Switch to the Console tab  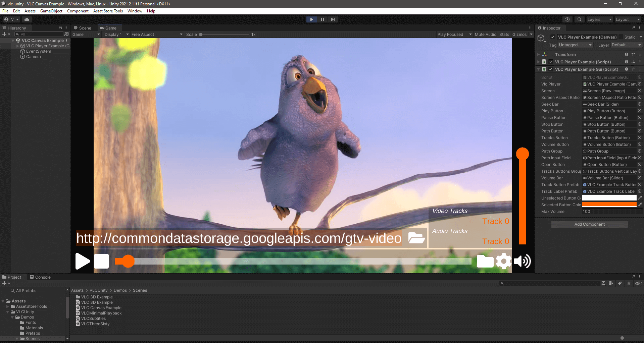pyautogui.click(x=40, y=277)
